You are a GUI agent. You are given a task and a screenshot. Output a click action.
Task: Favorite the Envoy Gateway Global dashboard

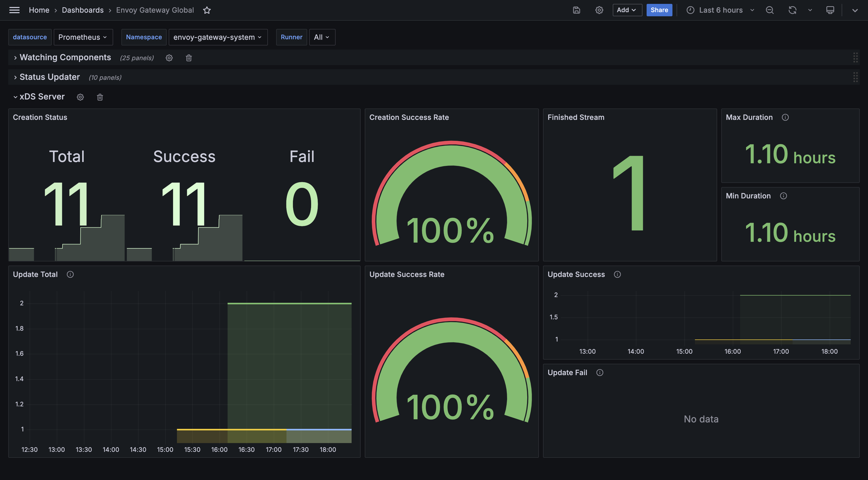207,10
